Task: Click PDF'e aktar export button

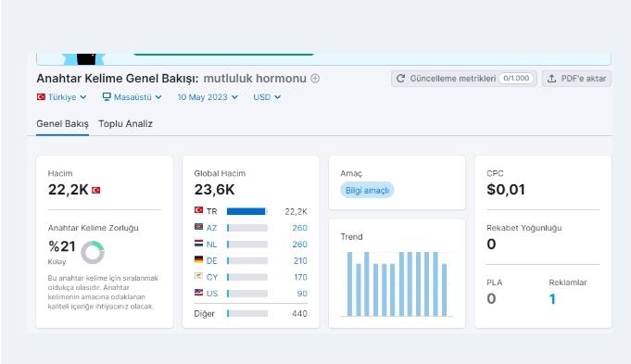Action: tap(576, 79)
